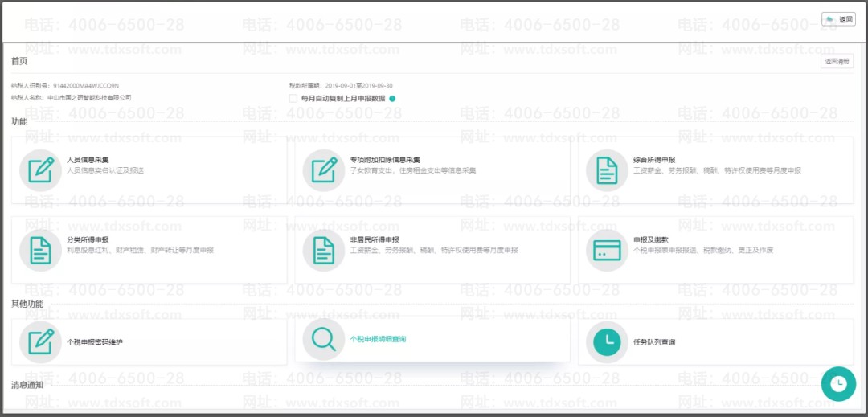Open the 任务队列查询 clock icon
This screenshot has height=417, width=868.
608,341
